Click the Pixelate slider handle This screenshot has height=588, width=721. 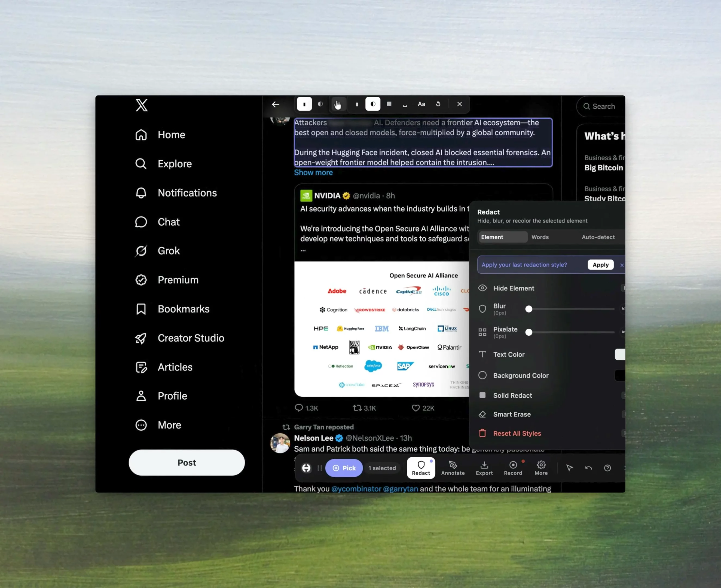[528, 332]
